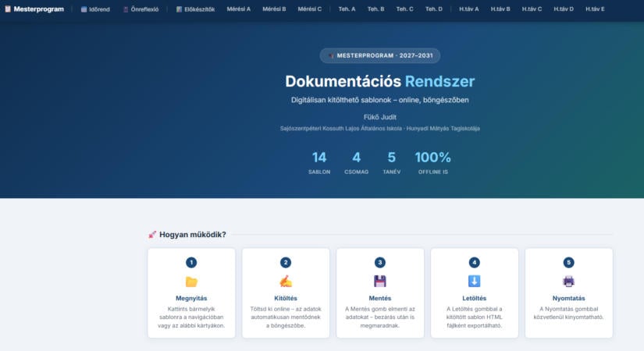Click the Hogyan működik? heading
The width and height of the screenshot is (644, 351).
tap(193, 235)
